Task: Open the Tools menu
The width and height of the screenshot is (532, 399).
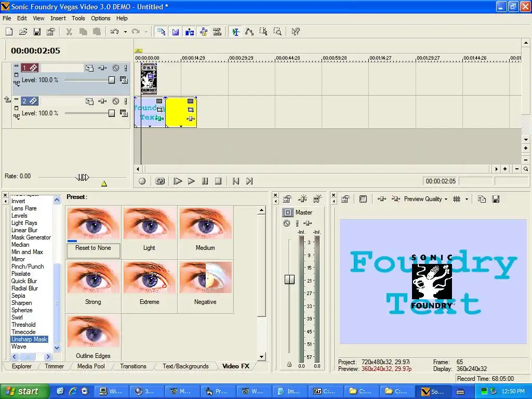Action: [78, 18]
